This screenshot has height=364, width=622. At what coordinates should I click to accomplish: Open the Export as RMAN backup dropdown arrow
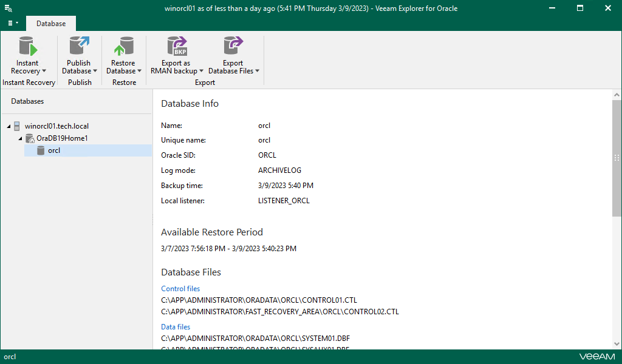[x=201, y=72]
